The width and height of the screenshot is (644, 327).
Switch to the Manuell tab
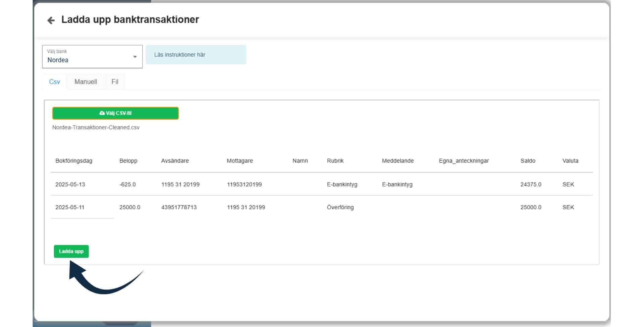86,82
